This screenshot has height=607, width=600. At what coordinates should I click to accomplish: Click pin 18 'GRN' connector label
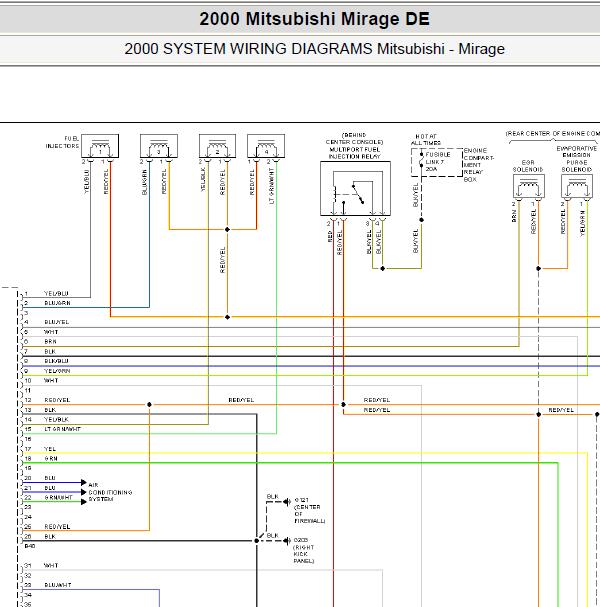[51, 459]
